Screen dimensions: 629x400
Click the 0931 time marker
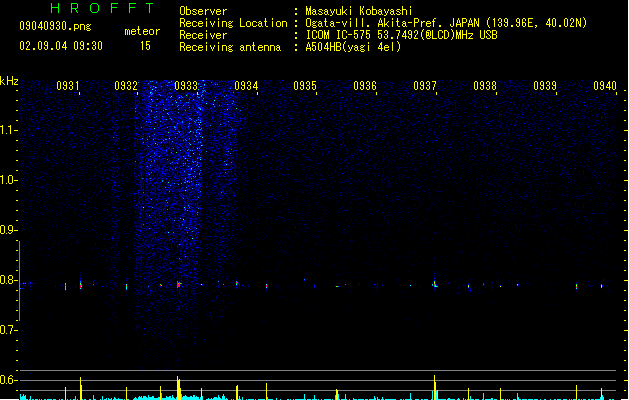coord(68,86)
